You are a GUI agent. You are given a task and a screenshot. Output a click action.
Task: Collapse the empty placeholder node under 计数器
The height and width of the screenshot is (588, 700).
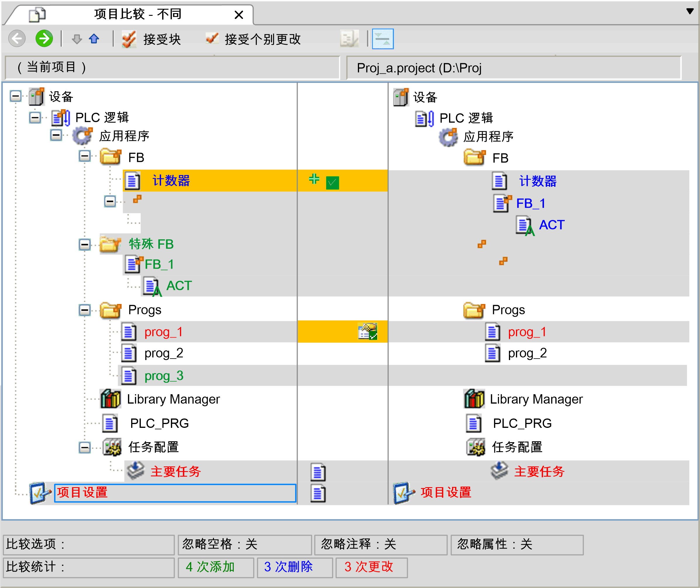click(x=110, y=201)
